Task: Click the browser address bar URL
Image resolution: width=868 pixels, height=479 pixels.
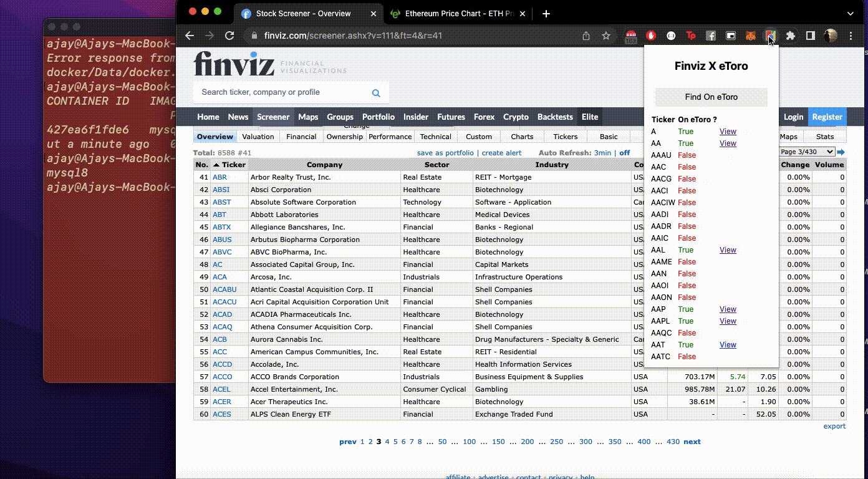Action: (353, 36)
